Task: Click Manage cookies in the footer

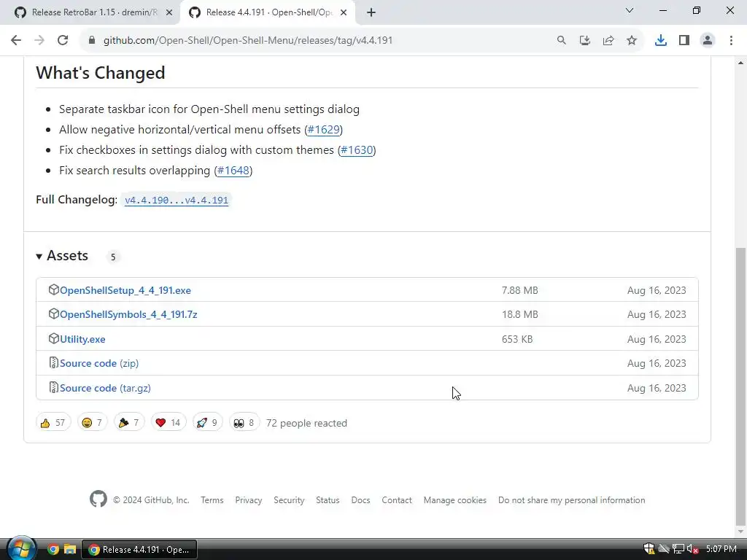Action: click(455, 500)
